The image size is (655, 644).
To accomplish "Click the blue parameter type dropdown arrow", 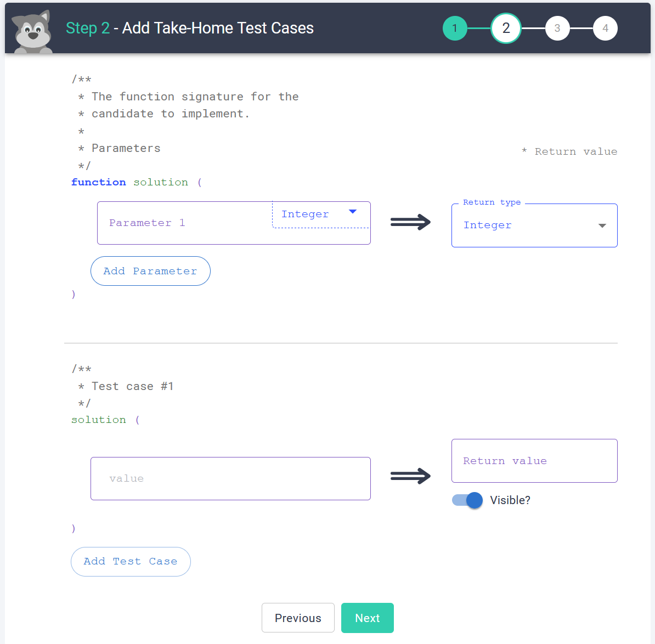I will [353, 212].
